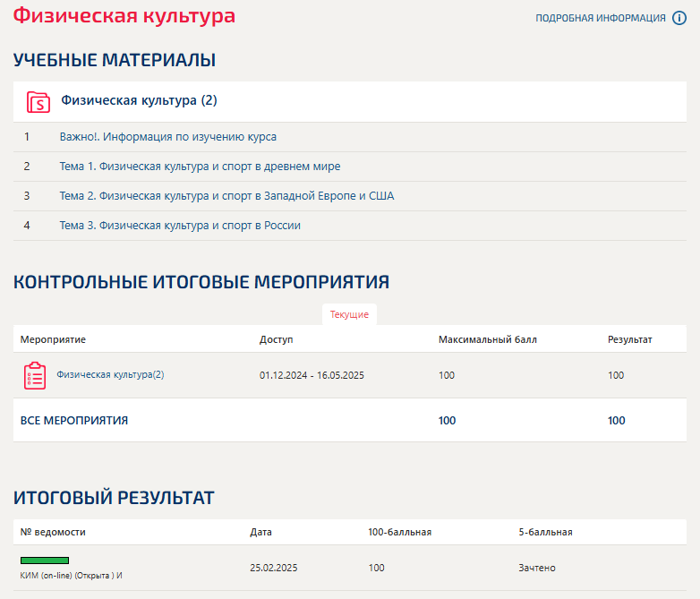The image size is (700, 599).
Task: Open Тема 1 о древнем мире
Action: tap(200, 167)
